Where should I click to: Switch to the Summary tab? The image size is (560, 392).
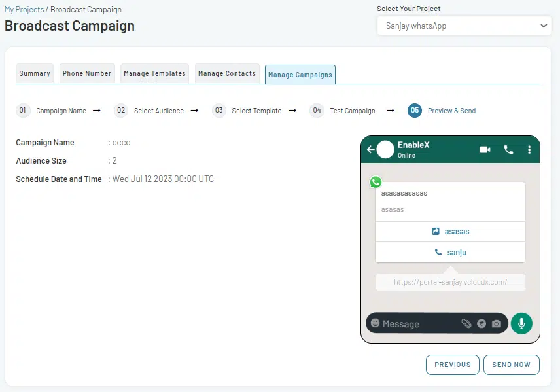34,73
